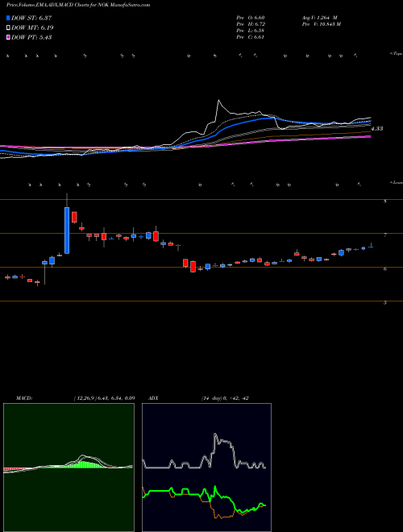The image size is (403, 532).
Task: Click the blue DOW ST legend swatch
Action: [x=8, y=18]
